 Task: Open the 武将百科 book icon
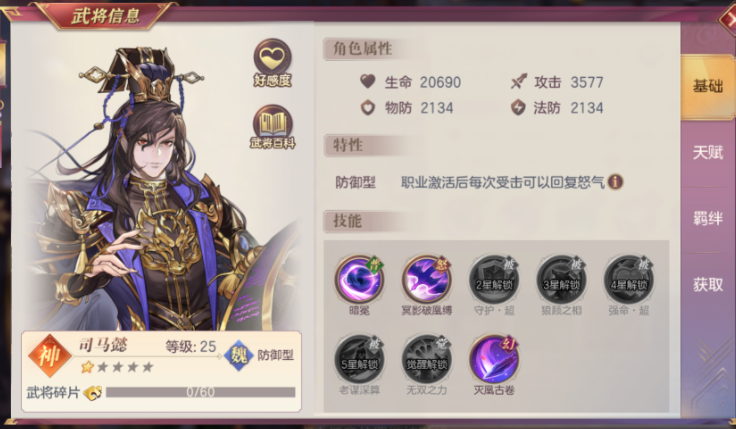point(273,127)
